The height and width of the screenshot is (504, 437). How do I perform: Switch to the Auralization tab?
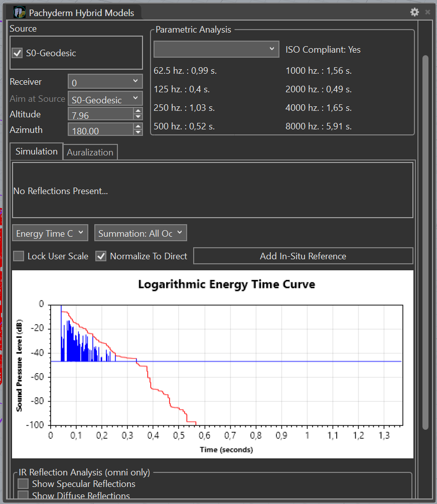click(x=90, y=152)
